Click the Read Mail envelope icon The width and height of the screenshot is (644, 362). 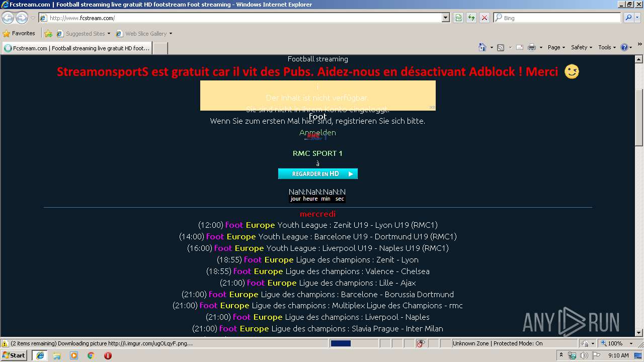coord(520,47)
